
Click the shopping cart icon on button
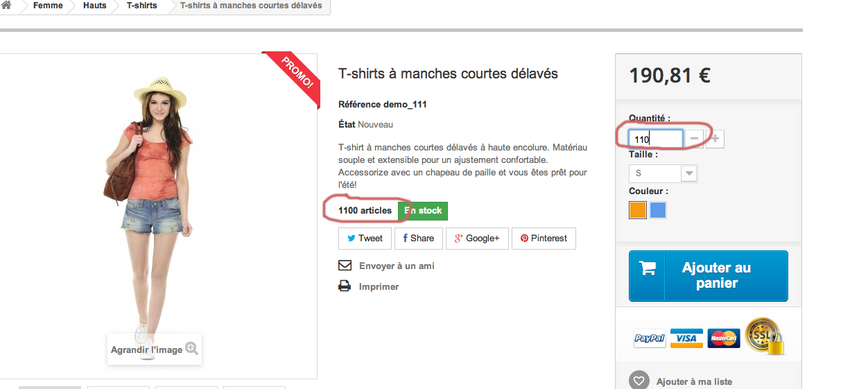click(647, 268)
